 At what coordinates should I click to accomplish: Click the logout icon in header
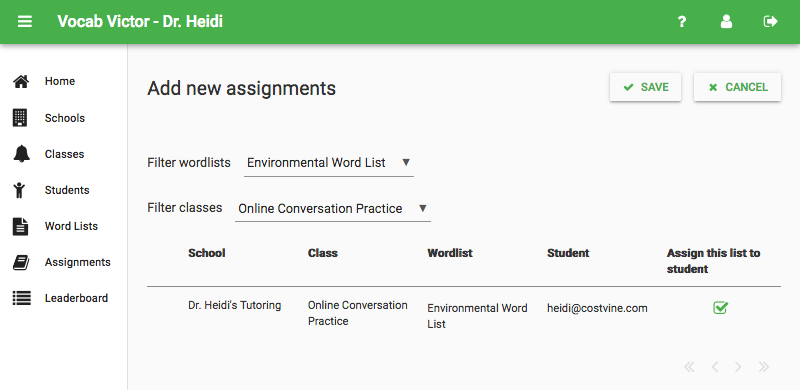[x=770, y=21]
